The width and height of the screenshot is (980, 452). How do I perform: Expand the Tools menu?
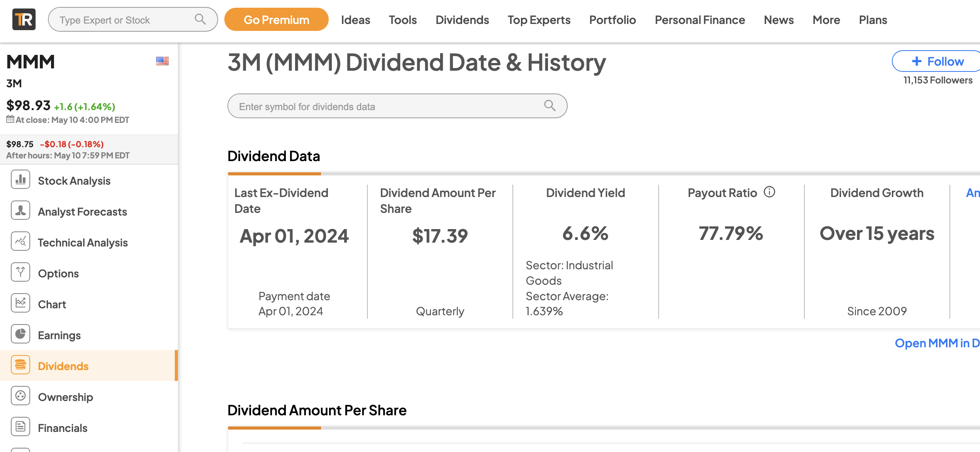tap(403, 20)
